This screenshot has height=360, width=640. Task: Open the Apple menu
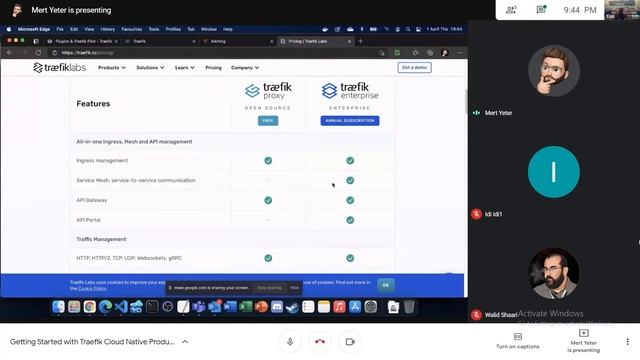point(9,29)
